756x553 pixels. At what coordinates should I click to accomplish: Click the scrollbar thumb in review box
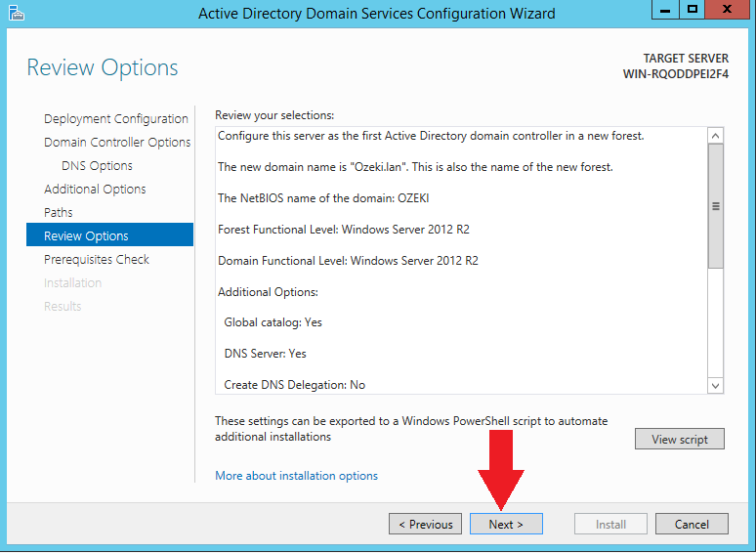(x=716, y=206)
